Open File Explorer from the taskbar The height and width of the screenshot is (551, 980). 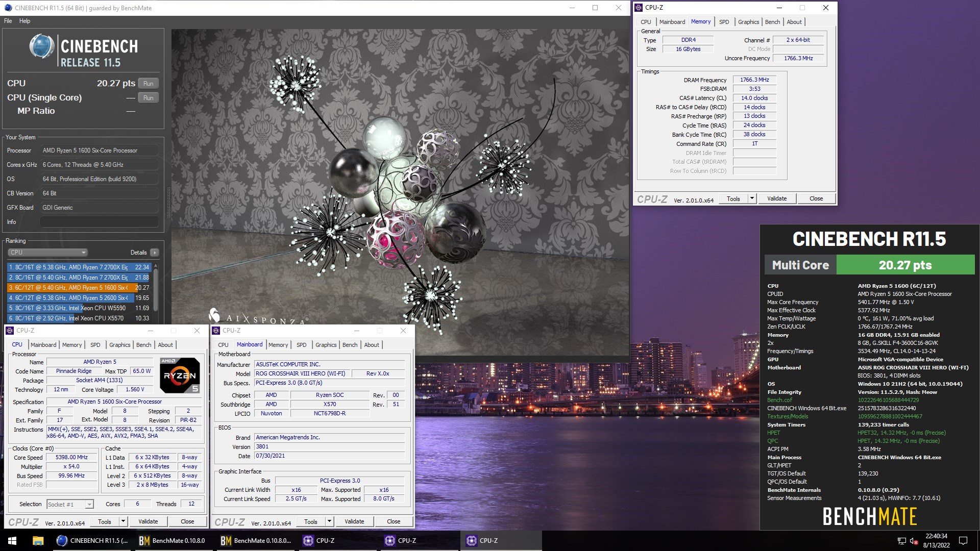click(x=38, y=541)
